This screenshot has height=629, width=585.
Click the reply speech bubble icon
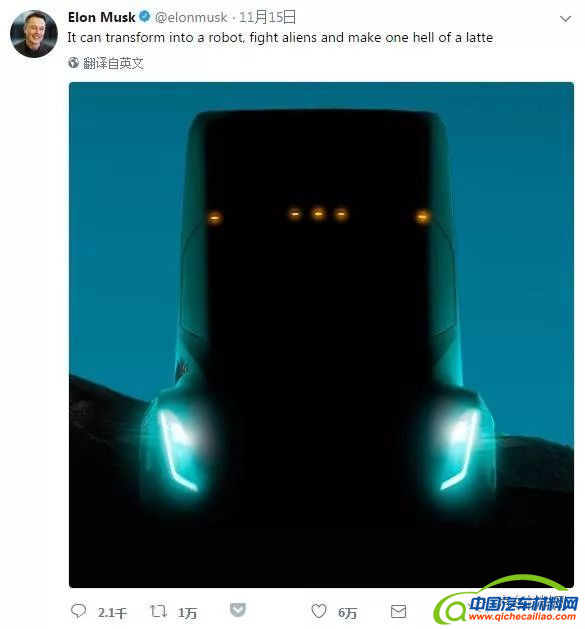tap(78, 611)
